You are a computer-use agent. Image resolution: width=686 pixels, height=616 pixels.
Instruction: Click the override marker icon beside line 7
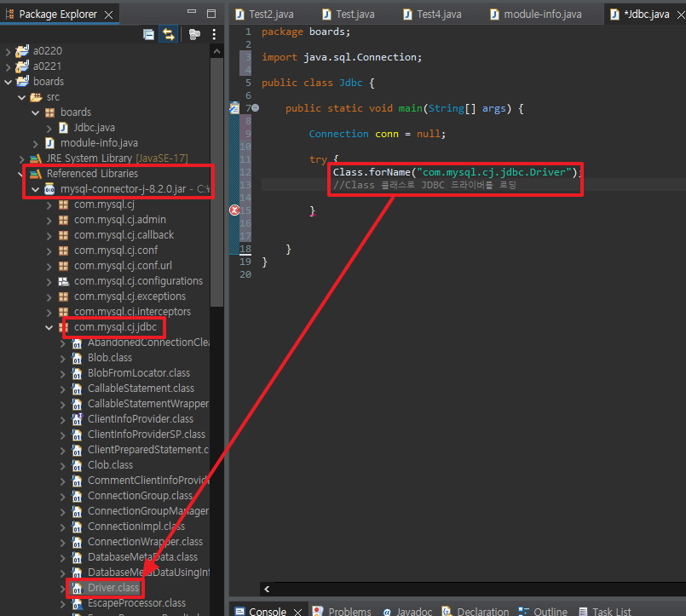point(234,107)
